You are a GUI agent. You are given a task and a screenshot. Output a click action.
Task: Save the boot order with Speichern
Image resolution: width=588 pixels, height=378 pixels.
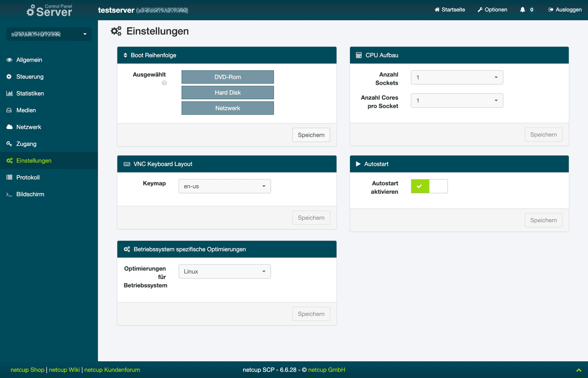(311, 135)
